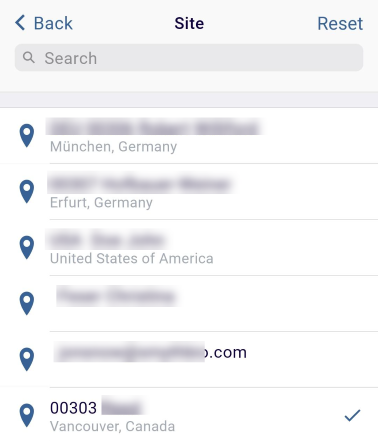The width and height of the screenshot is (378, 441).
Task: Select the blurred site name without a location
Action: coord(189,304)
